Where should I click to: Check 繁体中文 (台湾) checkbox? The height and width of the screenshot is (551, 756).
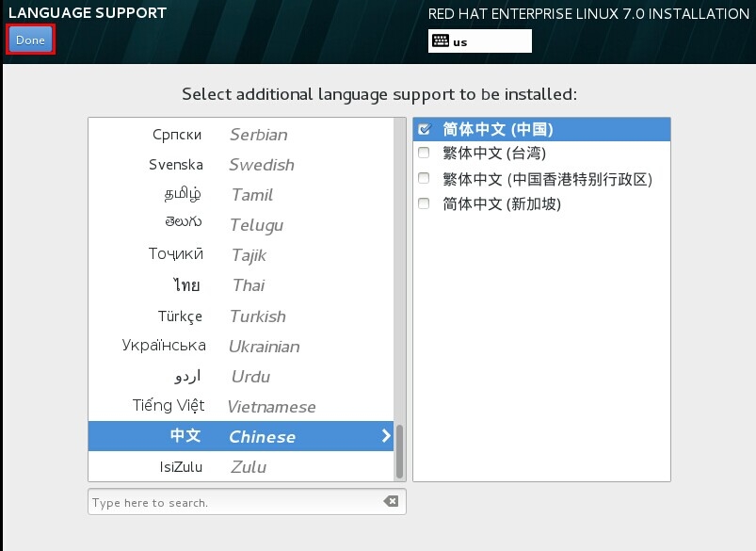(424, 153)
